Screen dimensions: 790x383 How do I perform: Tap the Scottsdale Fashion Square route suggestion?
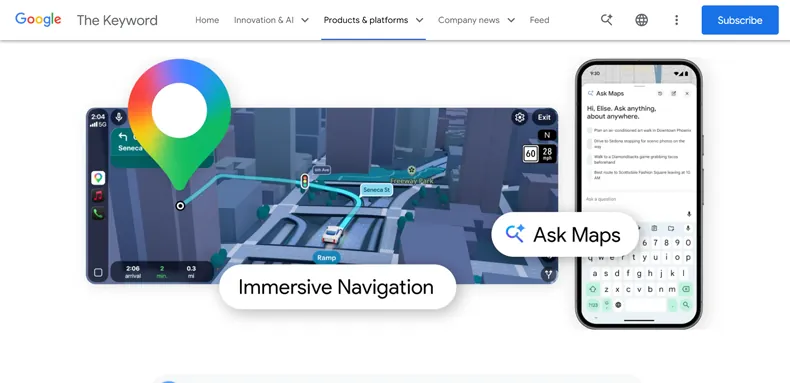639,175
